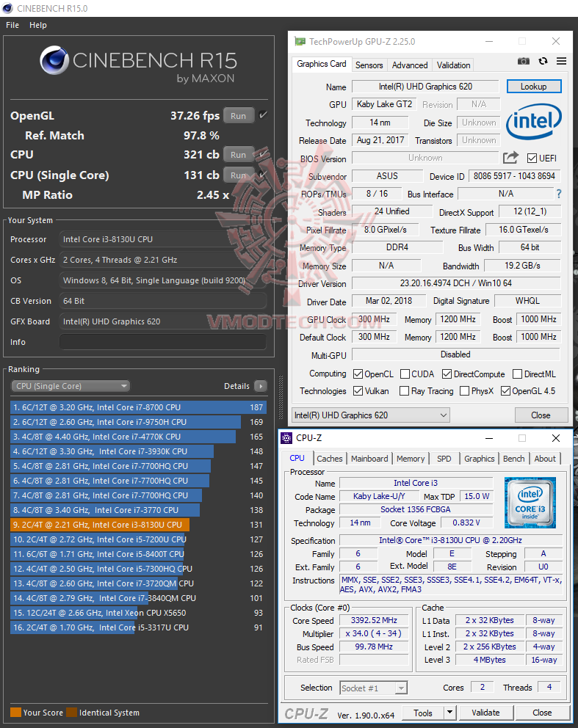Run the OpenGL benchmark
This screenshot has height=728, width=578.
(239, 116)
